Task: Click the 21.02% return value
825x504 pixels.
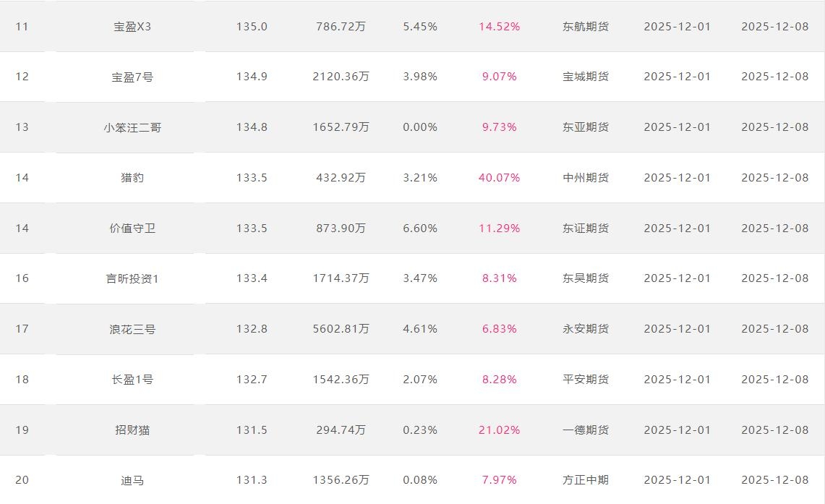Action: point(499,430)
